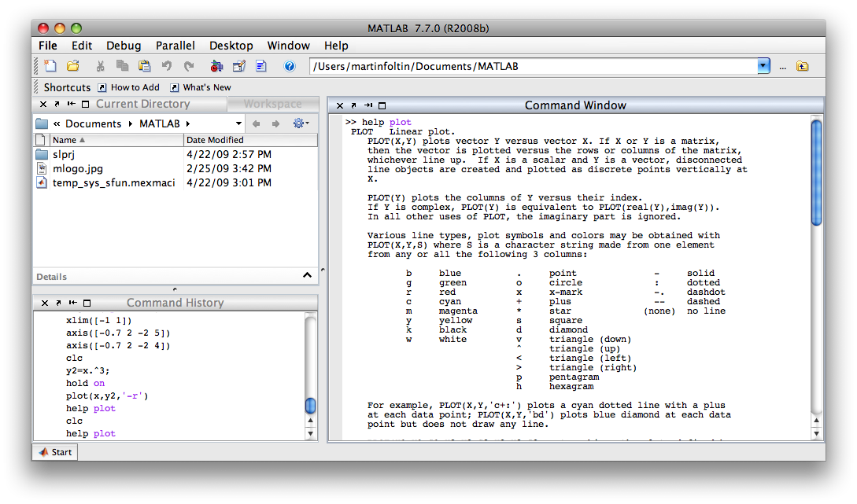Close the Command History panel
Viewport: 857px width, 504px height.
click(45, 303)
